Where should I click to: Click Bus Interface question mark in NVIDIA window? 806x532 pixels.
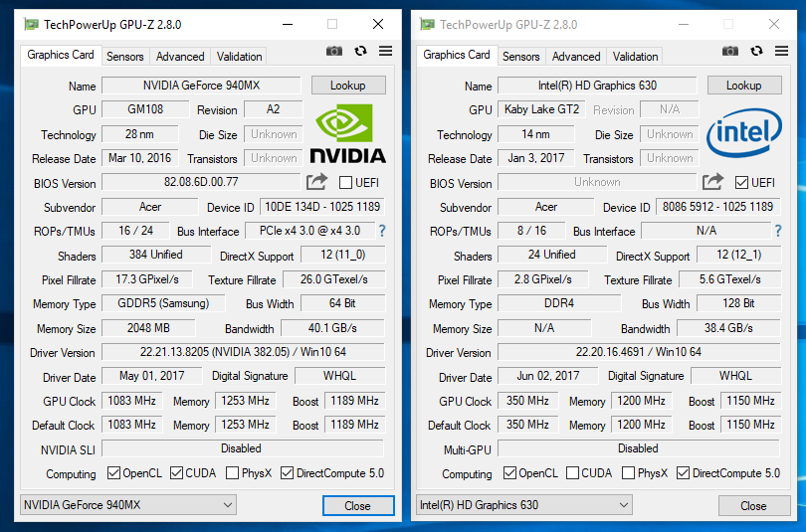tap(382, 231)
